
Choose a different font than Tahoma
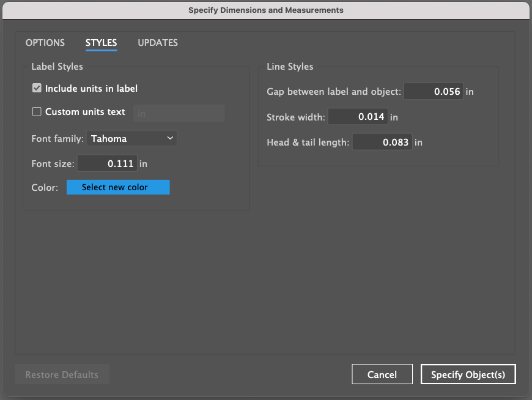click(131, 138)
